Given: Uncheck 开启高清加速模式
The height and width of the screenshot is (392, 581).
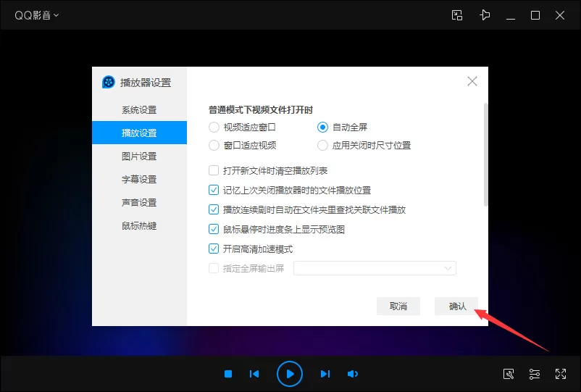Looking at the screenshot, I should click(x=214, y=249).
